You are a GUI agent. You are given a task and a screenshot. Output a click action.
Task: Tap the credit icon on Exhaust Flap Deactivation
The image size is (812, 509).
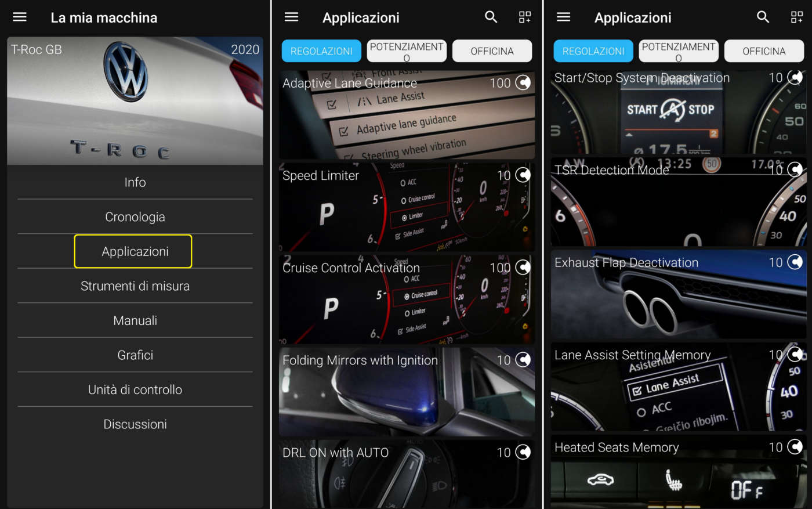click(x=795, y=262)
